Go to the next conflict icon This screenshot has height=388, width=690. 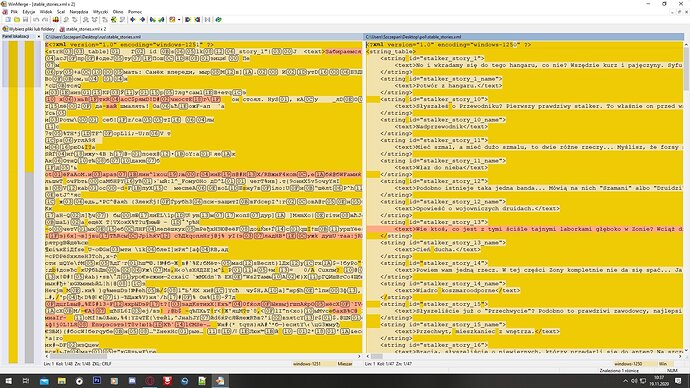86,20
